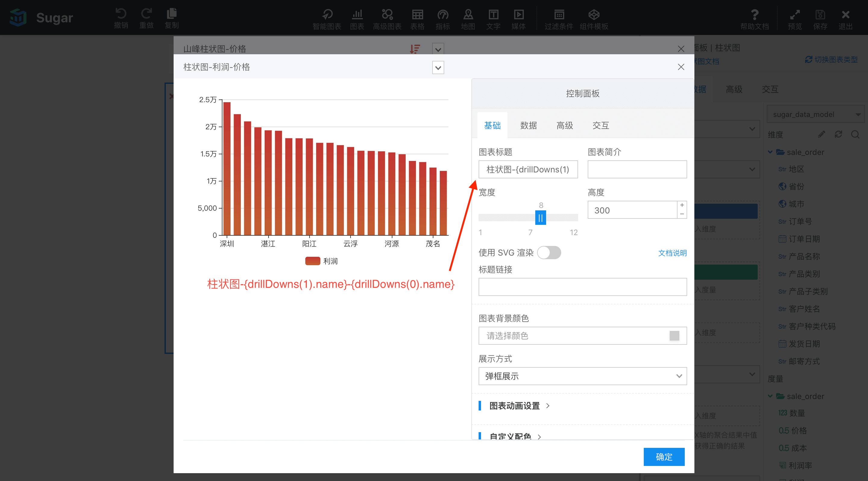Select the 地区 dimension field

(792, 169)
